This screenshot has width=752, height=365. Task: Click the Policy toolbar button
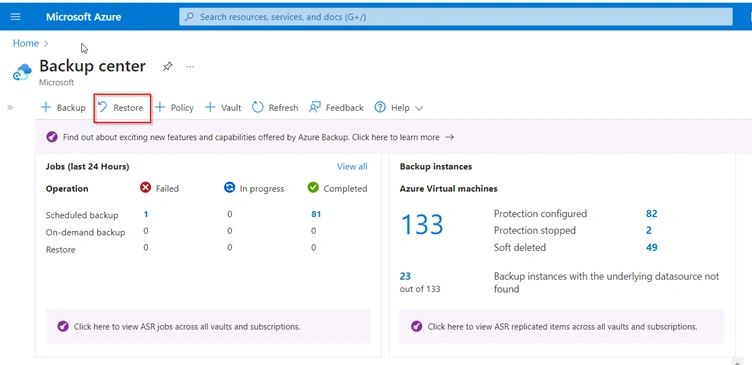coord(174,107)
